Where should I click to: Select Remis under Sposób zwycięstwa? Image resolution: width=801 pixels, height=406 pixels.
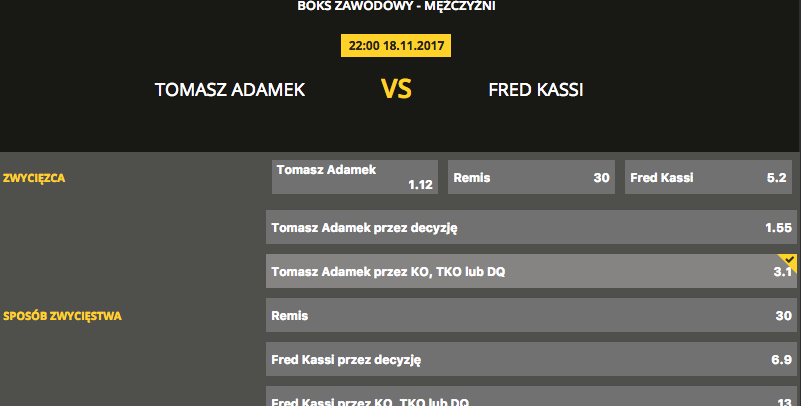pos(530,315)
